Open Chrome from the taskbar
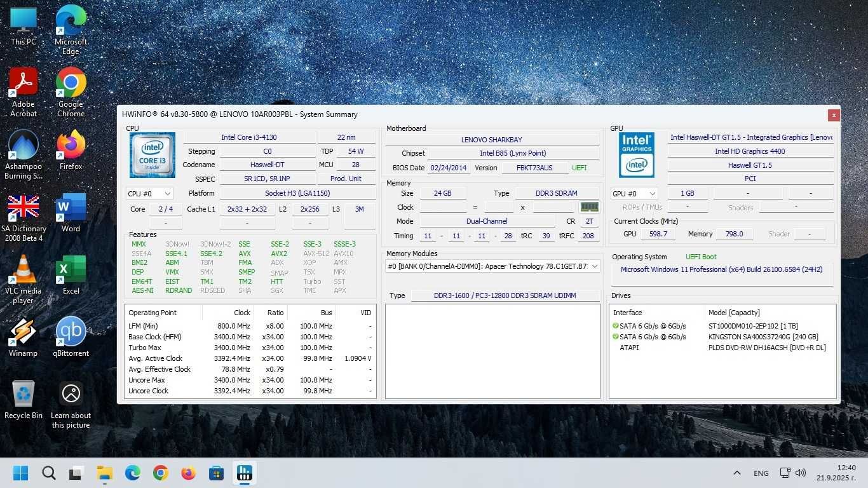This screenshot has width=868, height=488. tap(160, 473)
